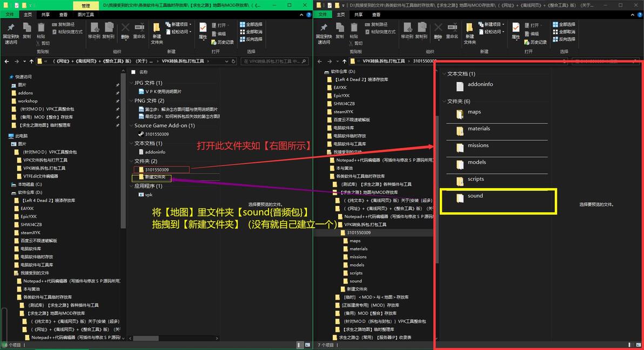
Task: Open 历史记录 in left window ribbon
Action: click(222, 42)
